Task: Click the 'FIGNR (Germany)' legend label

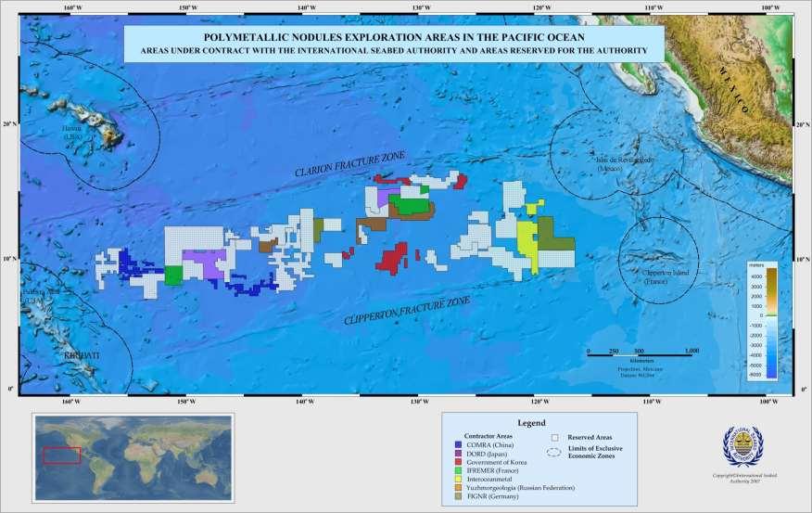Action: [x=492, y=496]
